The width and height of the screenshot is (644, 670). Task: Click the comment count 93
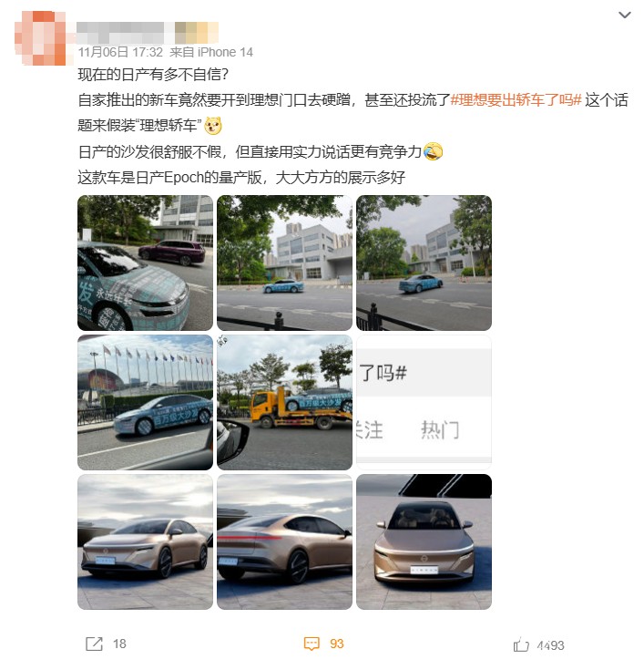coord(336,644)
